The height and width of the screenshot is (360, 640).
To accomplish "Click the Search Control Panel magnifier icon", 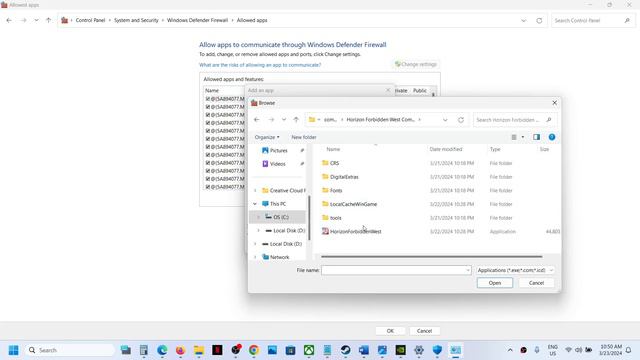I will click(x=627, y=20).
